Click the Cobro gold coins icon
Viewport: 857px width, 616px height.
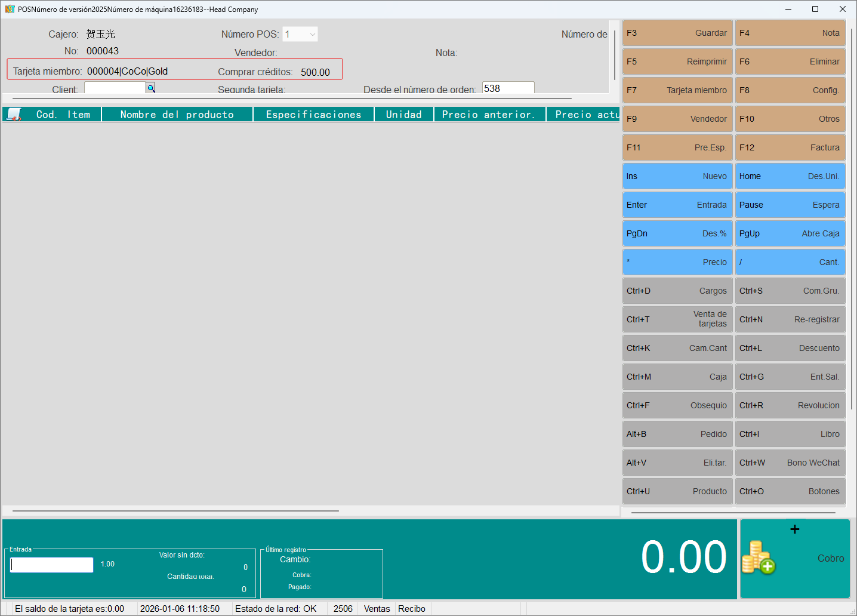757,557
